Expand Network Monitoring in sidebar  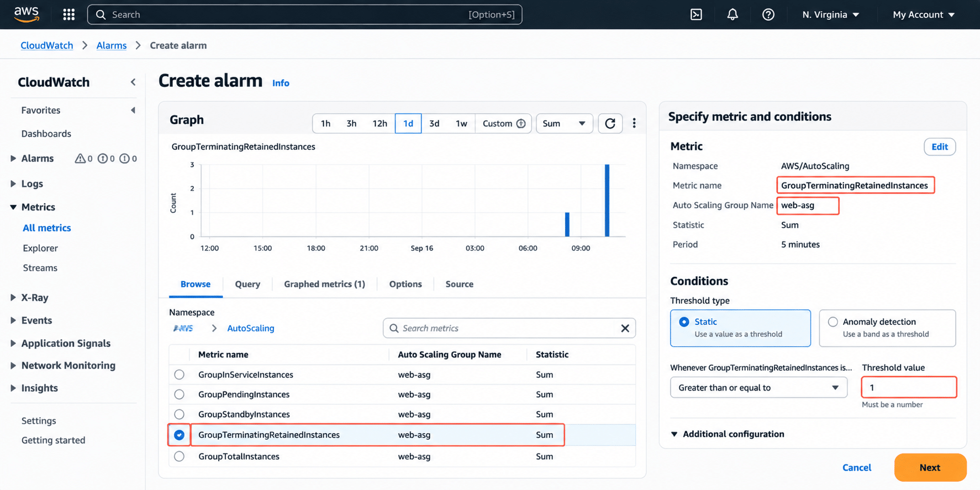(13, 366)
